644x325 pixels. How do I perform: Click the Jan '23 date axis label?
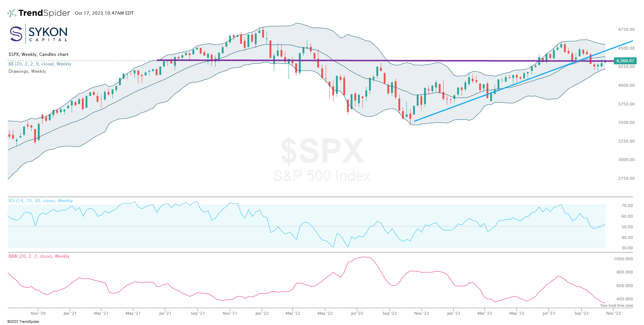(x=453, y=313)
